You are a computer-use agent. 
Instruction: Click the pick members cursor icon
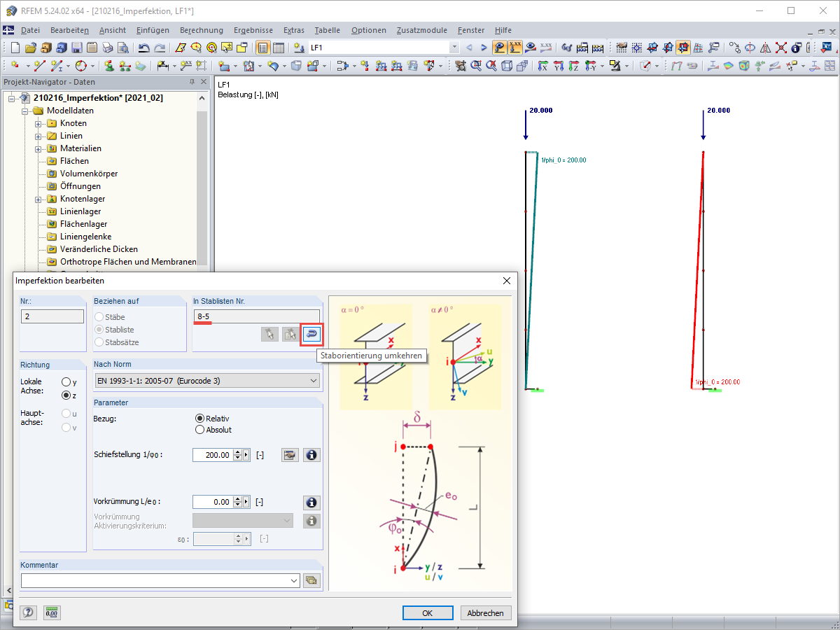point(269,335)
